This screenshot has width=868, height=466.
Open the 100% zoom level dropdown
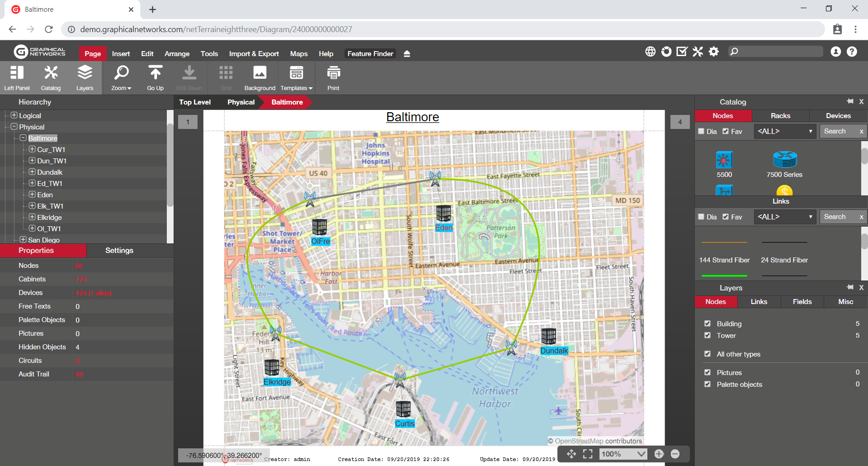623,454
